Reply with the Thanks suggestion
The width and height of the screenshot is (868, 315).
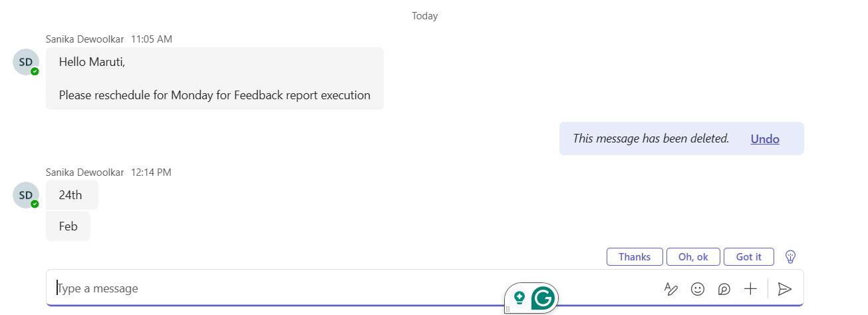(x=635, y=256)
